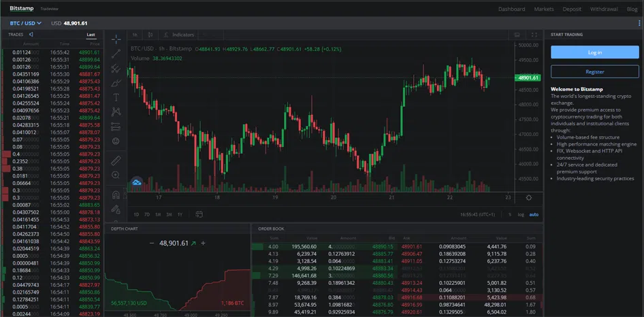Image resolution: width=644 pixels, height=317 pixels.
Task: Open the chart timezone menu showing UTC+1
Action: pos(477,214)
